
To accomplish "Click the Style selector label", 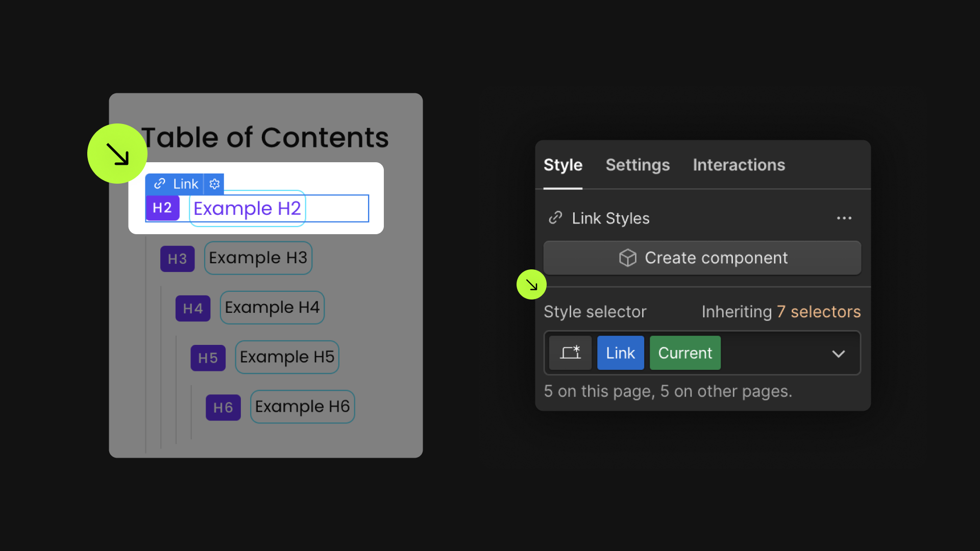I will click(x=595, y=312).
